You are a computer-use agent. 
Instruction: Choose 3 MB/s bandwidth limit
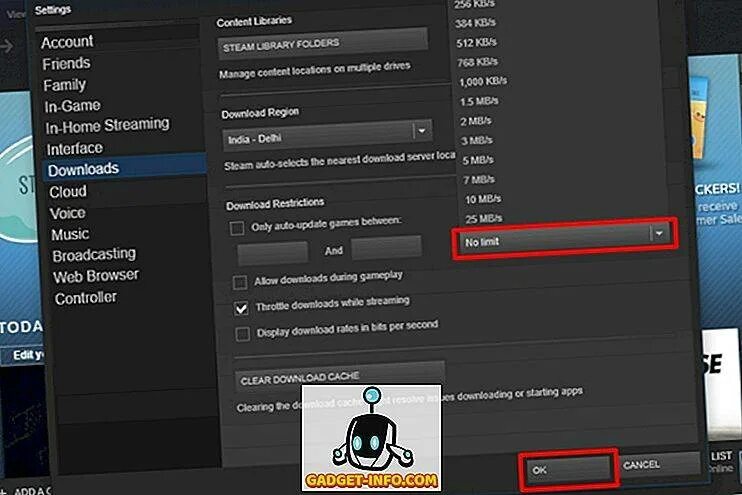coord(477,141)
